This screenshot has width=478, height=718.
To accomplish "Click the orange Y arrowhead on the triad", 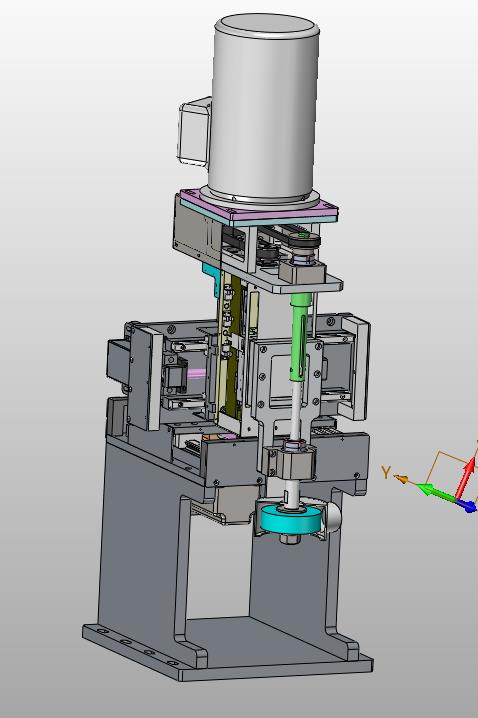I will click(x=401, y=479).
